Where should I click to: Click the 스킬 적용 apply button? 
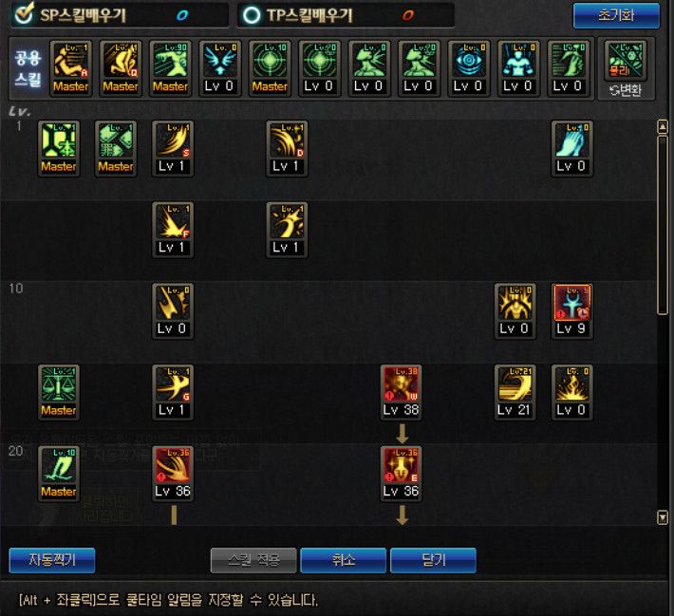pos(253,560)
